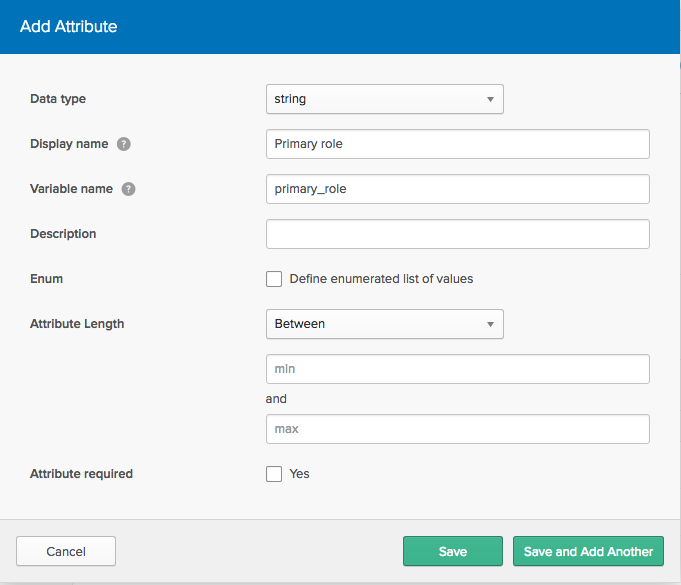Open the Data type dropdown showing string
Image resolution: width=681 pixels, height=585 pixels.
[384, 99]
